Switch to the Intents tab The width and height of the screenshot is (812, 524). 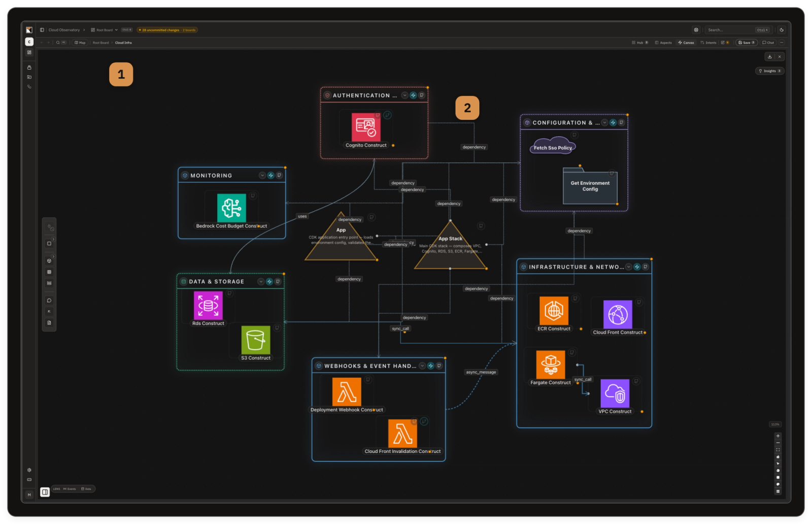[x=708, y=43]
